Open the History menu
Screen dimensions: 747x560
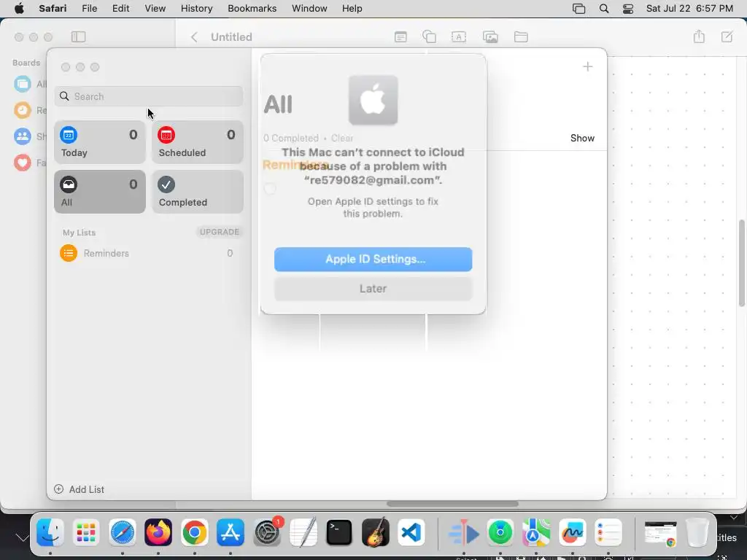click(196, 8)
